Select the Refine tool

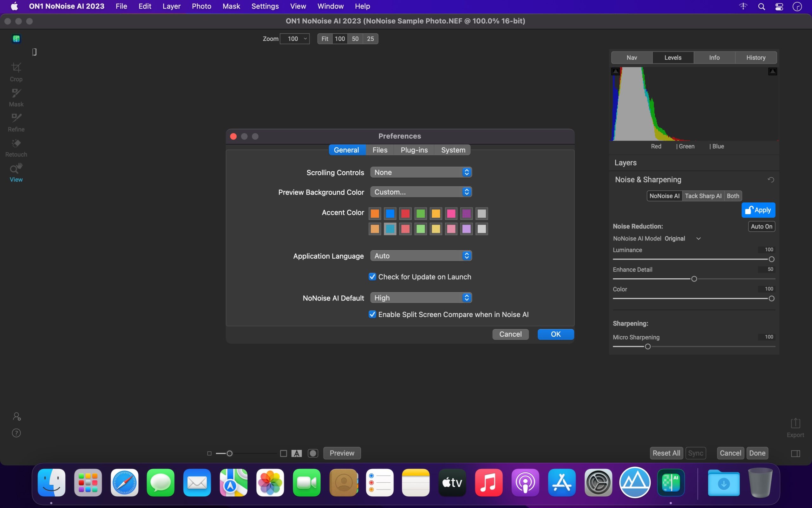[16, 122]
